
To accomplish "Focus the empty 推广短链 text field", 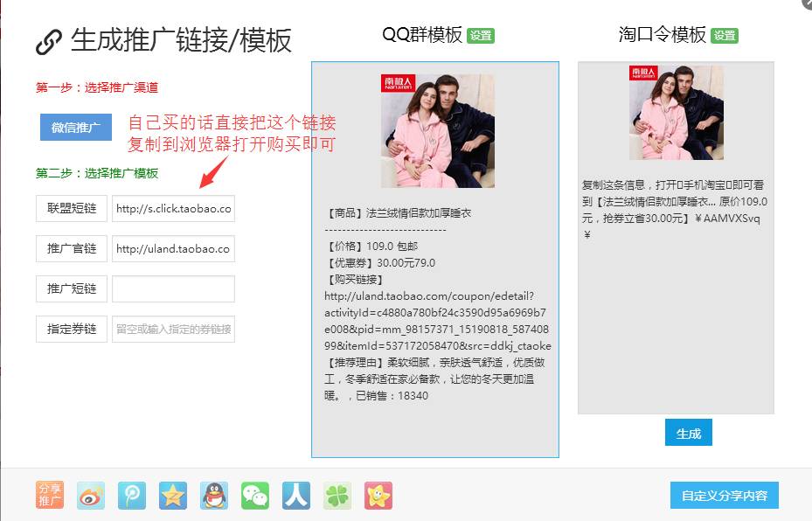I will [173, 289].
